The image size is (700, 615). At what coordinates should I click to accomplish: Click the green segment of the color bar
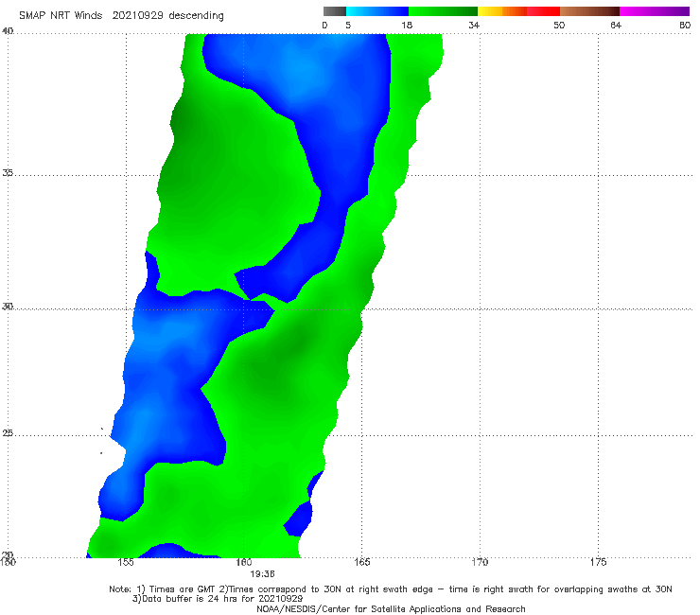(x=443, y=11)
